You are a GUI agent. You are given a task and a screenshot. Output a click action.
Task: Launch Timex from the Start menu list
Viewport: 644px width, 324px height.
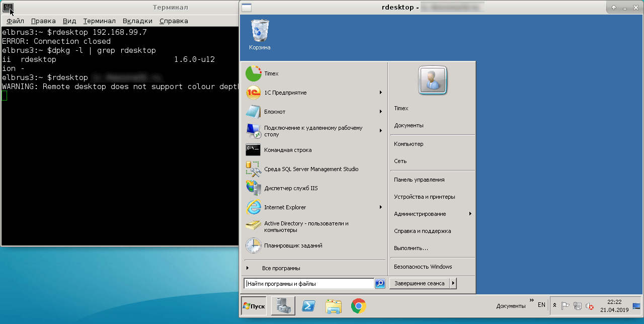(271, 73)
